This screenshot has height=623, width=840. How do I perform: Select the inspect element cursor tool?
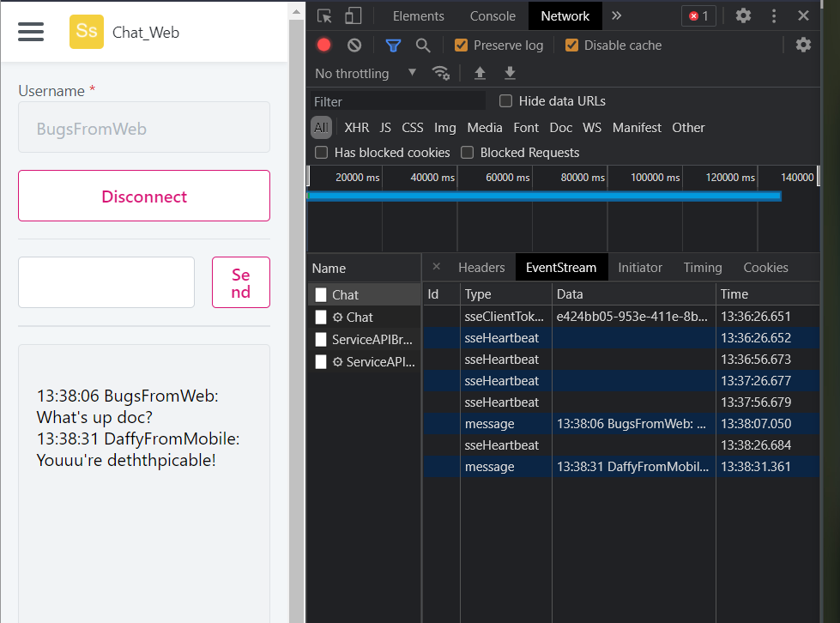(325, 15)
